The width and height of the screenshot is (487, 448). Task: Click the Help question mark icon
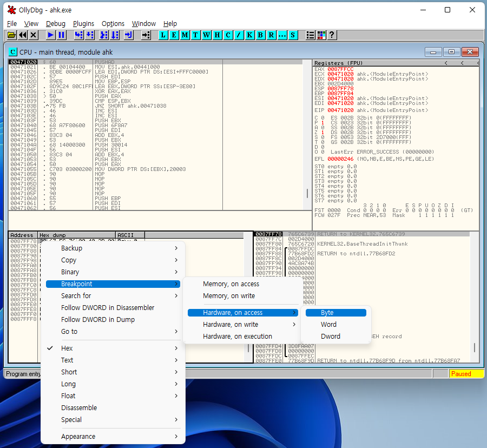(332, 35)
